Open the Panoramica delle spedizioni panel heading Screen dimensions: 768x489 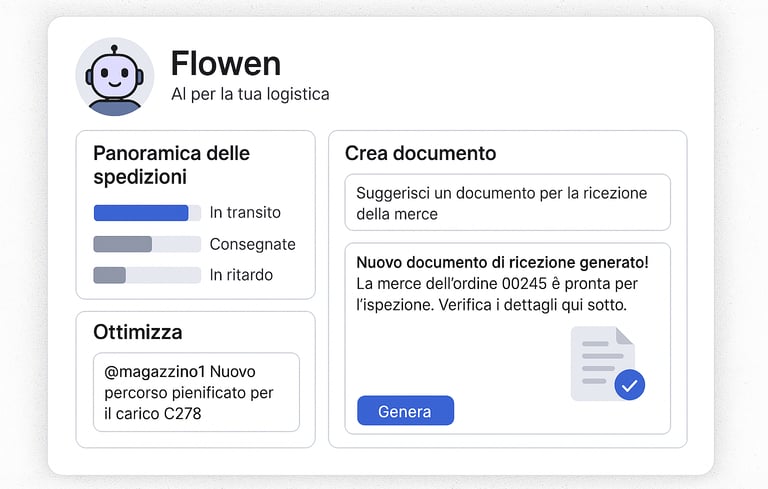click(x=171, y=165)
